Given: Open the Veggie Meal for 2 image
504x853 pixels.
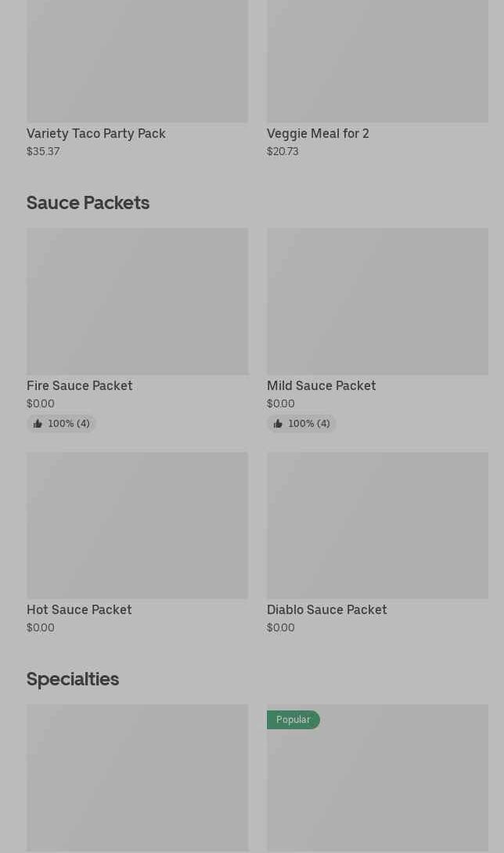Looking at the screenshot, I should pos(377,60).
